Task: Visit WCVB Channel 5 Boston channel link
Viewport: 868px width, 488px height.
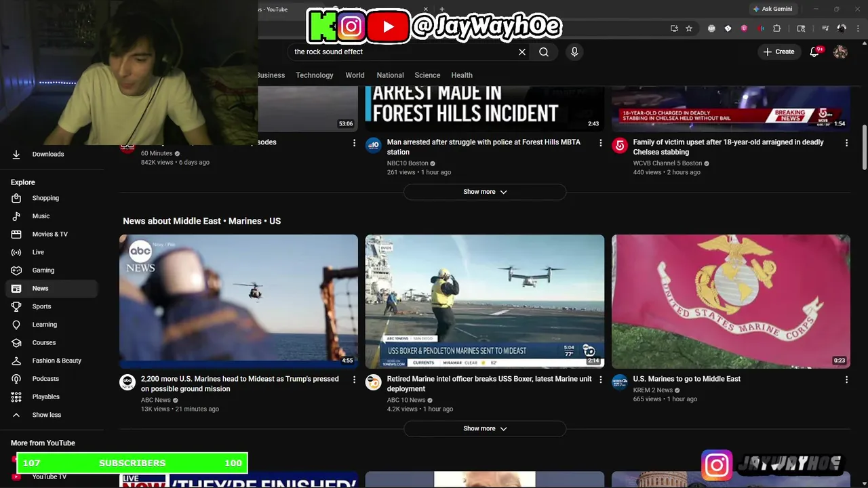Action: coord(668,163)
